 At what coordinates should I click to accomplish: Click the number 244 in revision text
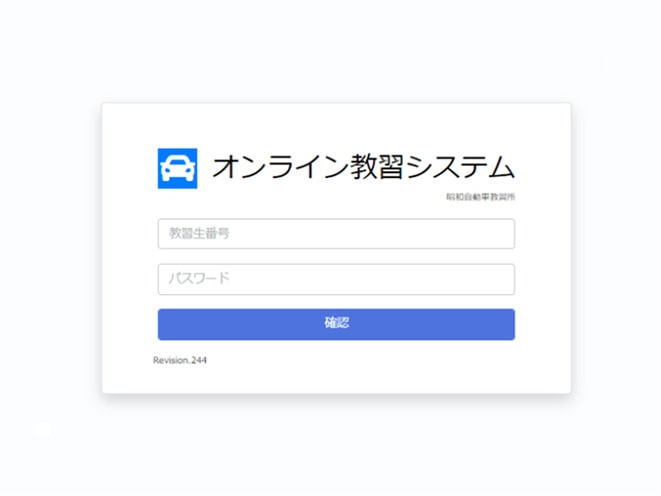pos(199,360)
